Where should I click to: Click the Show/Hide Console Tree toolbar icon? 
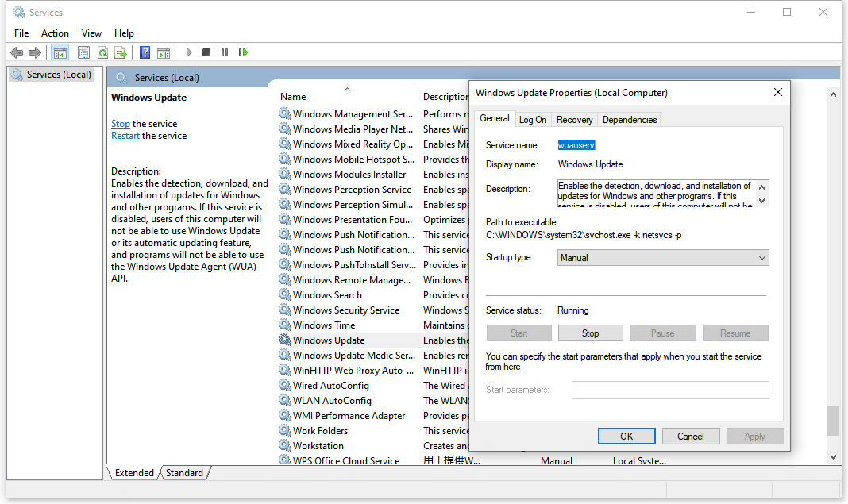60,52
